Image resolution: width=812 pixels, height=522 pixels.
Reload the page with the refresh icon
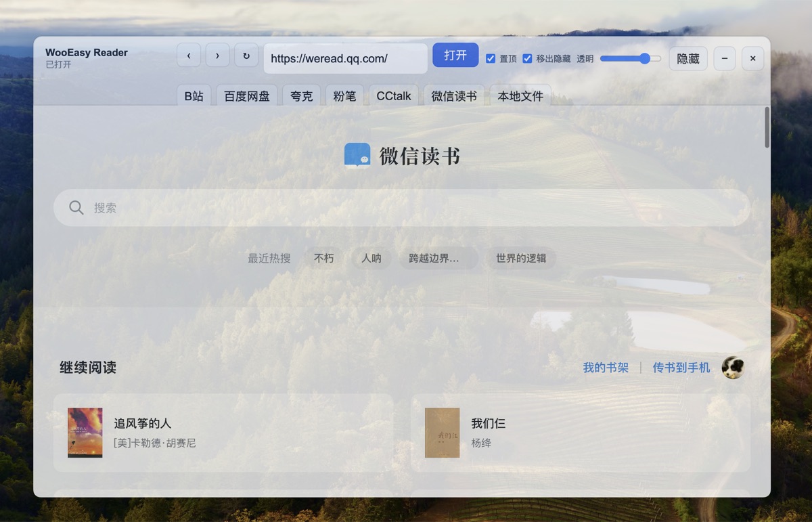(246, 56)
